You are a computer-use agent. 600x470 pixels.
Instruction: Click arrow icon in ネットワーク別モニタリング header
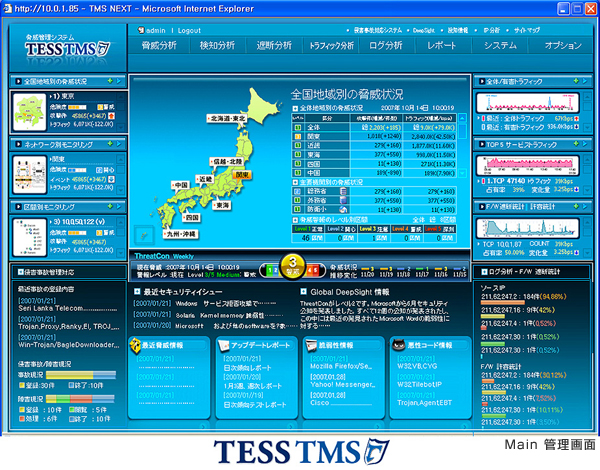click(x=119, y=144)
